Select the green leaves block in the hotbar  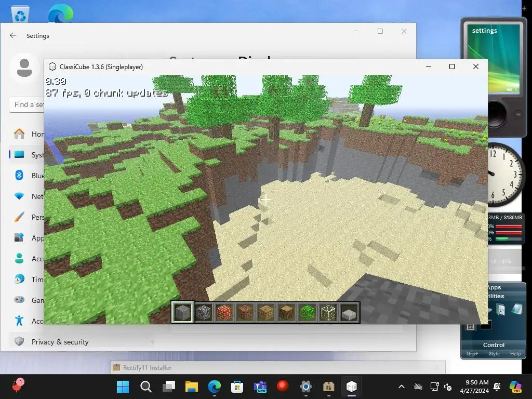click(308, 312)
